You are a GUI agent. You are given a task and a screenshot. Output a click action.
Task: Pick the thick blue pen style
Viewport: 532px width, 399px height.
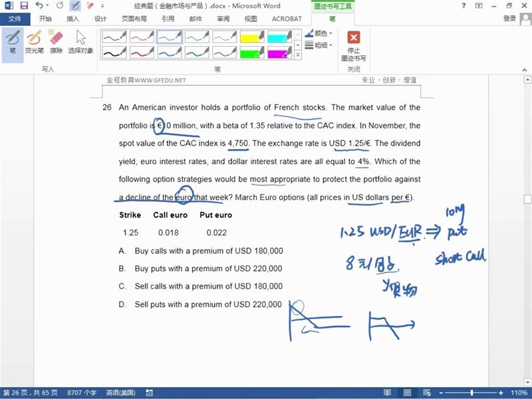(170, 53)
